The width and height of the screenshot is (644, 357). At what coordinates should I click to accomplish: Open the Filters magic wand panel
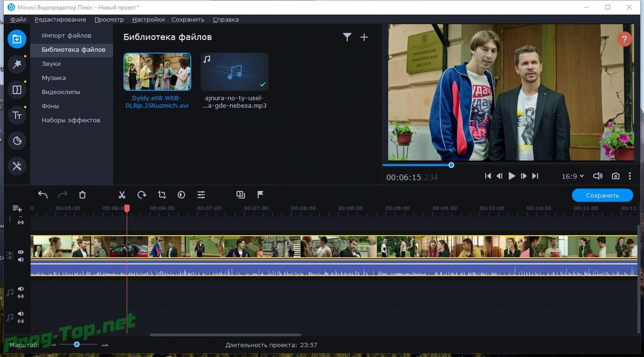click(x=17, y=64)
